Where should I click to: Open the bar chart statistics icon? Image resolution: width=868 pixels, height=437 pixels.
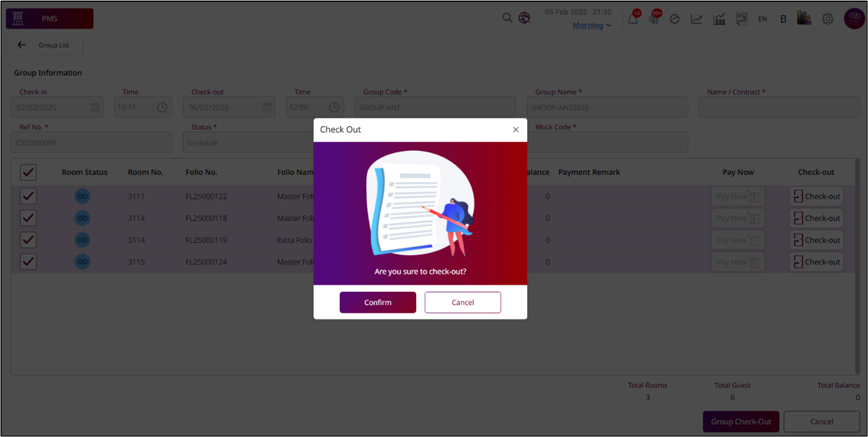(720, 19)
